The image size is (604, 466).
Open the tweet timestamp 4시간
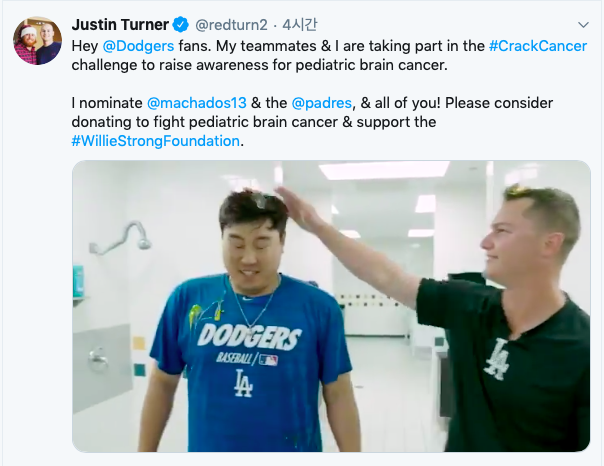[300, 25]
